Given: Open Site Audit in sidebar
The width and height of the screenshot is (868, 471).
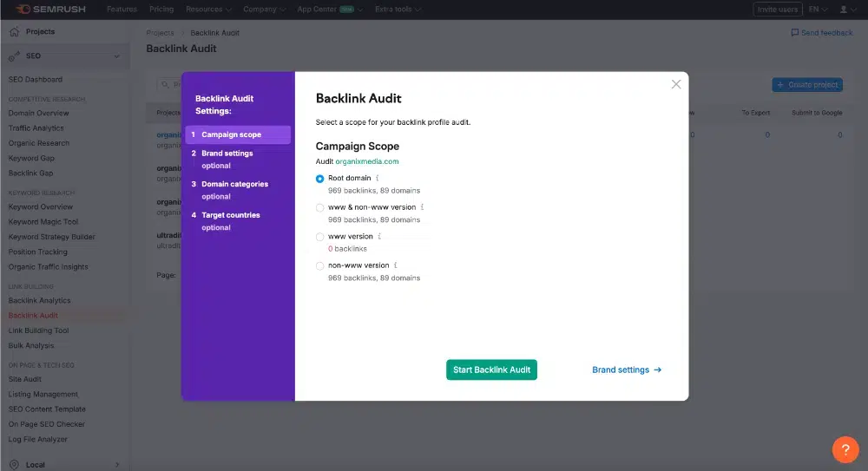Looking at the screenshot, I should 25,378.
